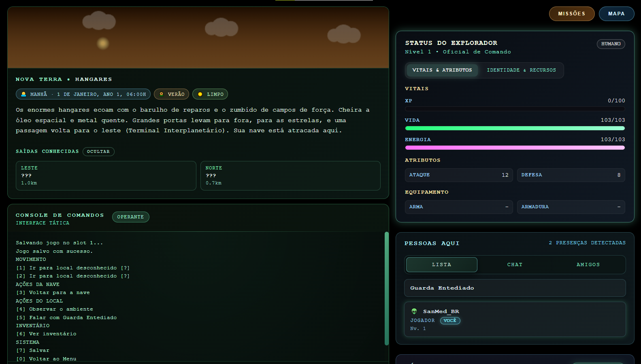Open the NORTE exit card
641x364 pixels.
290,176
